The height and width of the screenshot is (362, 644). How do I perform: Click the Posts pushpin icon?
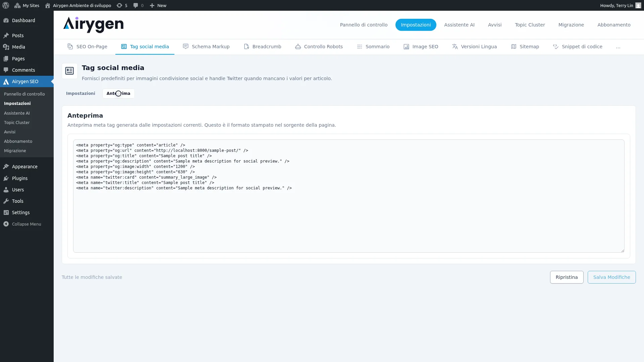(6, 36)
